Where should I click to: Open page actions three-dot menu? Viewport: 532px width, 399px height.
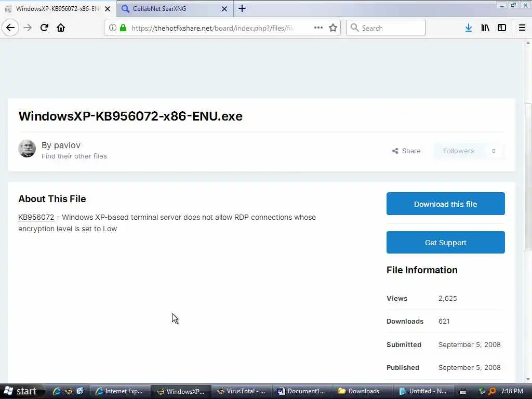(318, 28)
